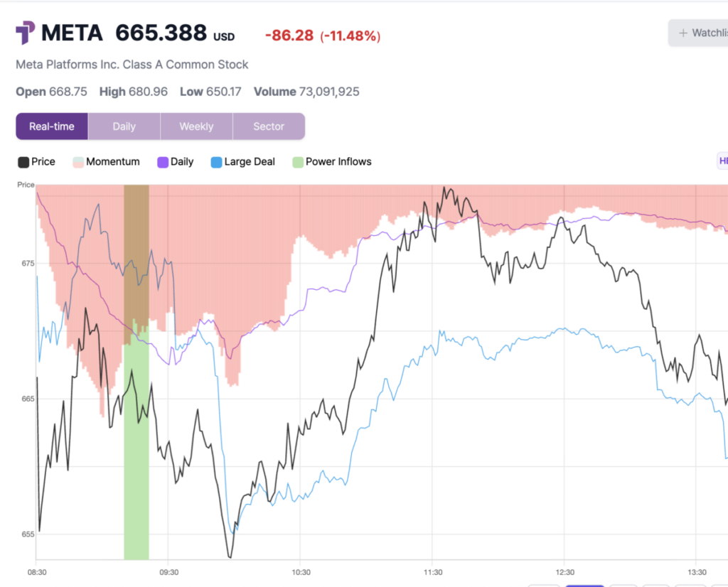Click an unselected page button at bottom right
The height and width of the screenshot is (587, 728).
coord(544,586)
